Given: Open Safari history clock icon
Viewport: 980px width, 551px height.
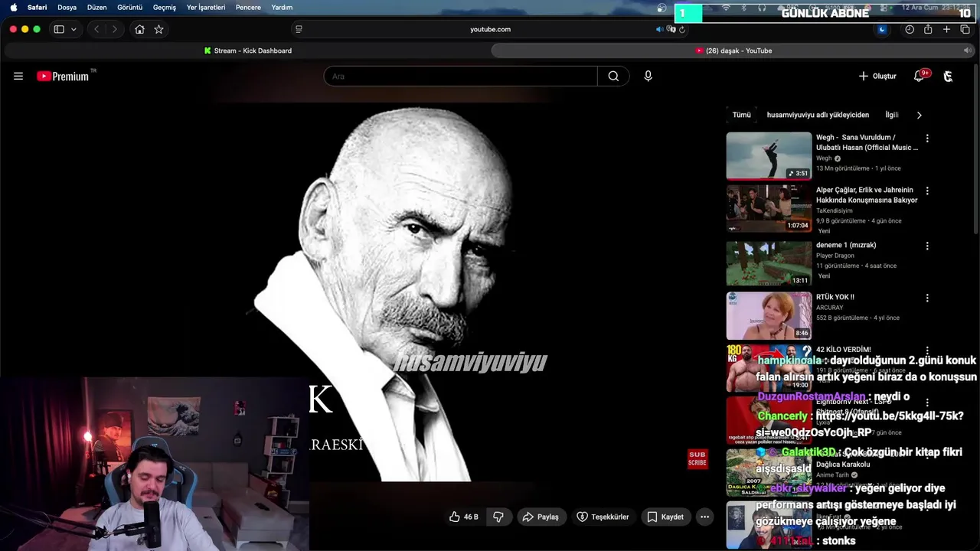Looking at the screenshot, I should point(910,29).
